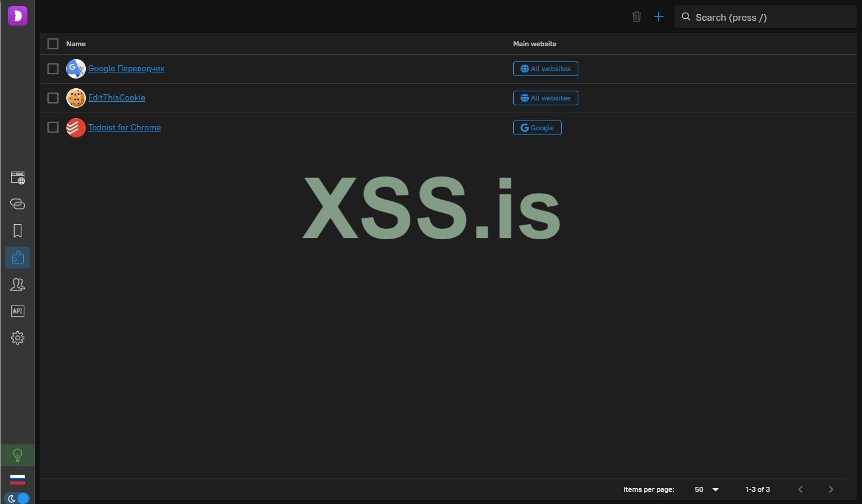Toggle the dark mode switch
Image resolution: width=862 pixels, height=504 pixels.
click(18, 498)
